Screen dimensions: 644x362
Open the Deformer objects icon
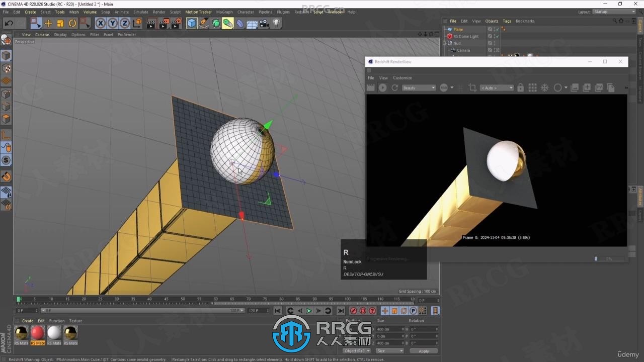[240, 23]
